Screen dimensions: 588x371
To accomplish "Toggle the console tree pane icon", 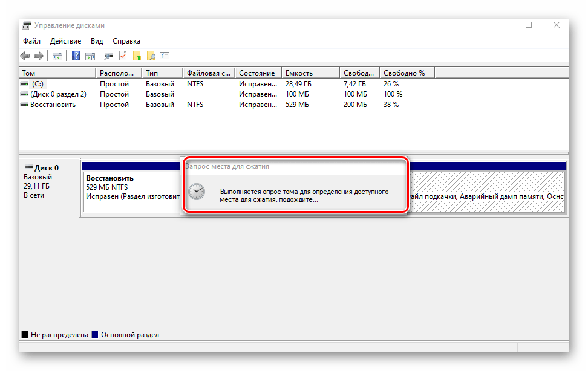I will [57, 56].
